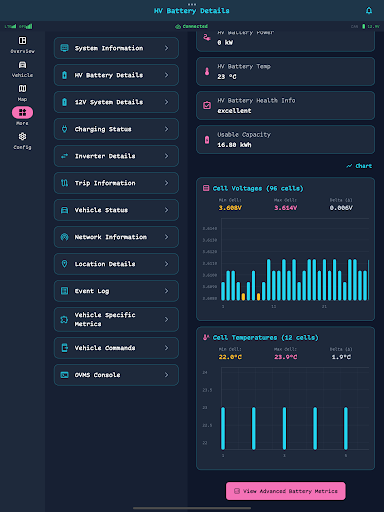Expand Location Details chevron

[167, 264]
